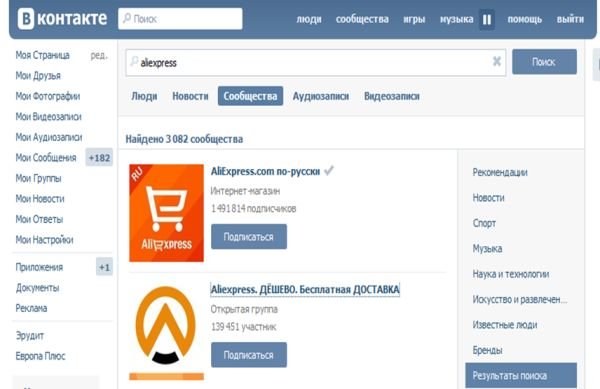Viewport: 600px width, 389px height.
Task: Select Наука и технологии category
Action: [x=511, y=274]
